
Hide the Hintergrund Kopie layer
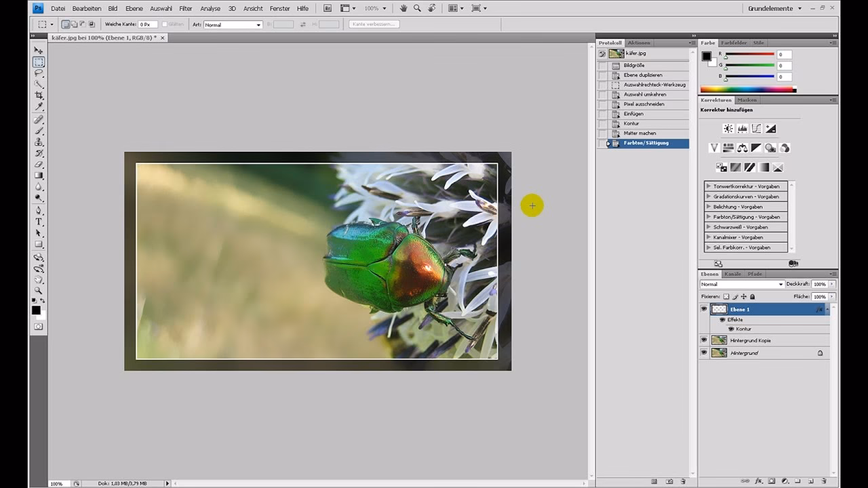(704, 340)
